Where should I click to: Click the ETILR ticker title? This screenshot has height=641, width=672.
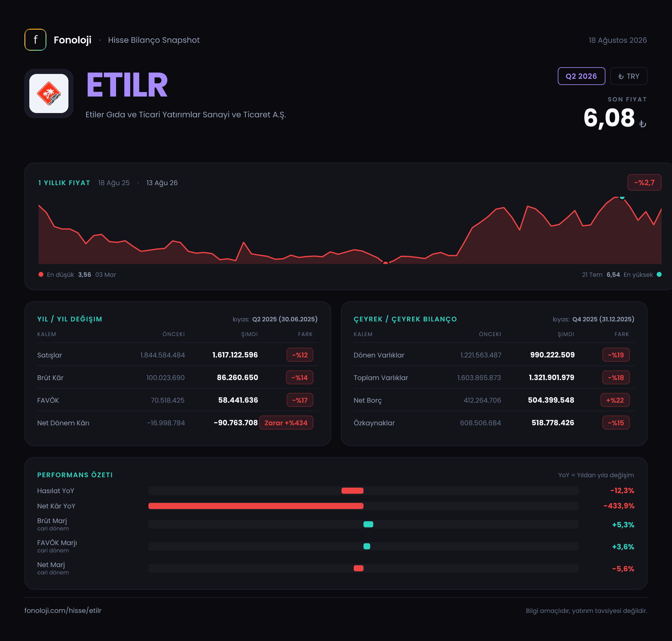[x=127, y=85]
